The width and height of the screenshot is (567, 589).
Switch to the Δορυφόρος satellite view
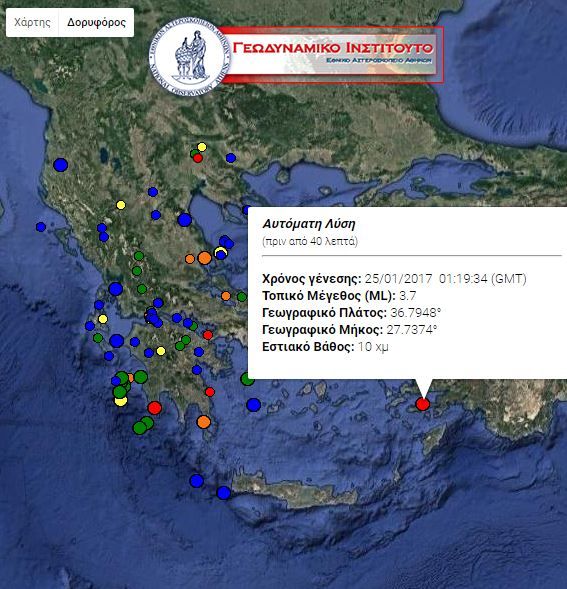click(96, 23)
